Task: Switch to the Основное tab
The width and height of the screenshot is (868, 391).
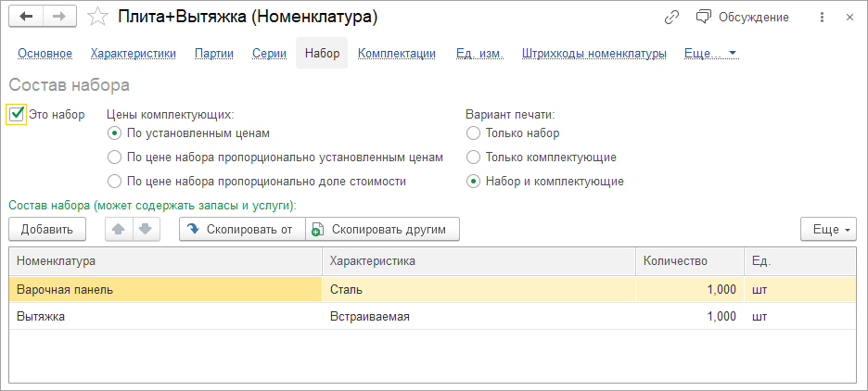Action: click(45, 53)
